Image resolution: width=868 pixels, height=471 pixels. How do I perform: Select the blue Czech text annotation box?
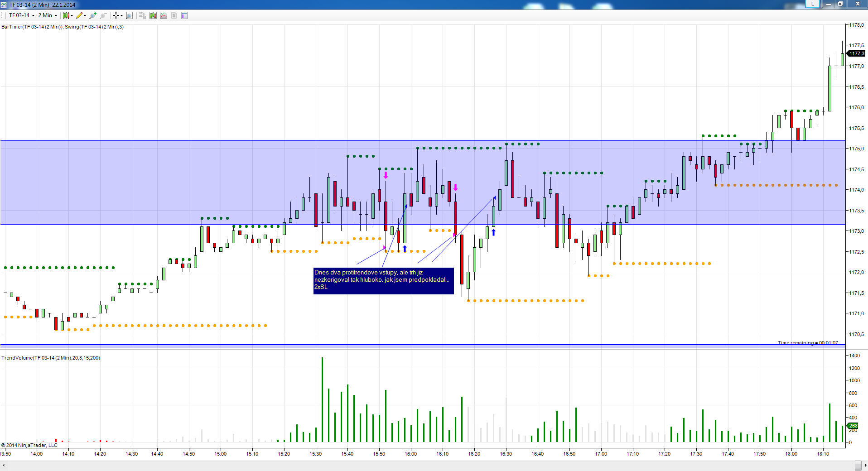click(x=383, y=281)
